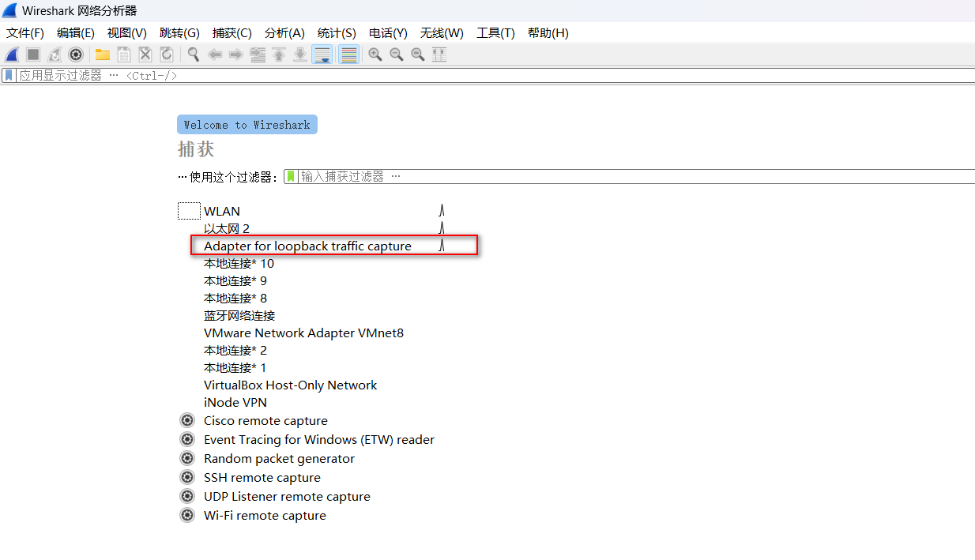Toggle auto-scroll during live capture

(x=322, y=54)
